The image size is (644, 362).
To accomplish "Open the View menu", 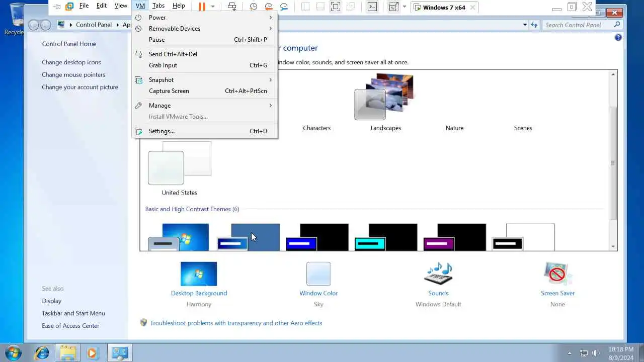I will pos(121,6).
